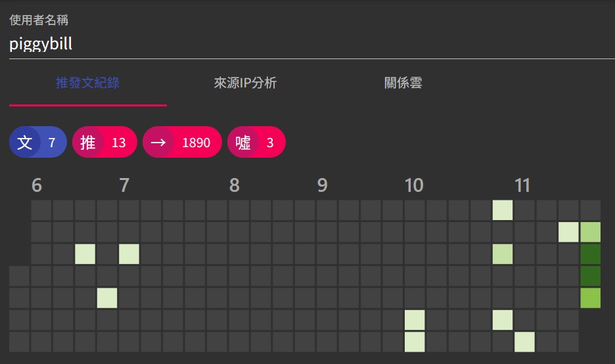Pick the upper dark green heatmap cell
The height and width of the screenshot is (364, 615).
click(x=590, y=254)
